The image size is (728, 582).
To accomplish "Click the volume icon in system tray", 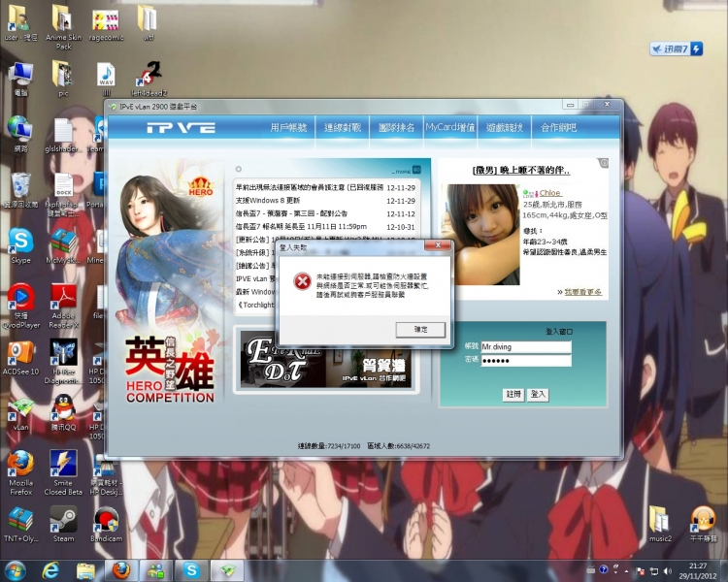I will point(668,571).
